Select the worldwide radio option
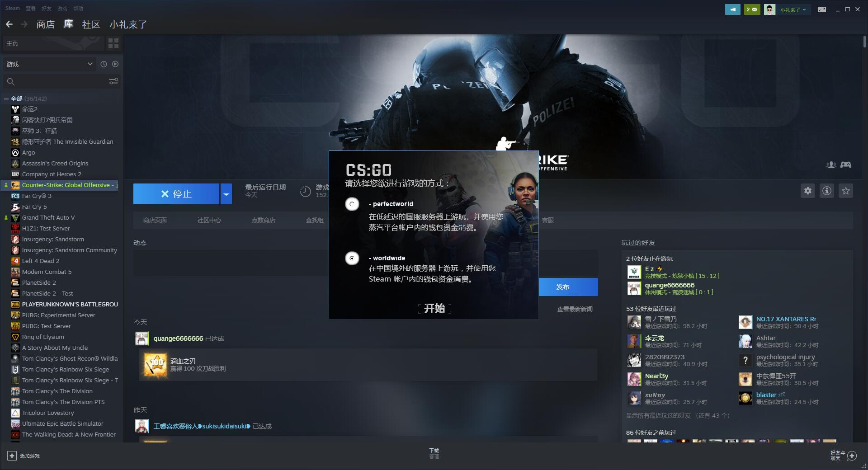868x470 pixels. (x=352, y=258)
